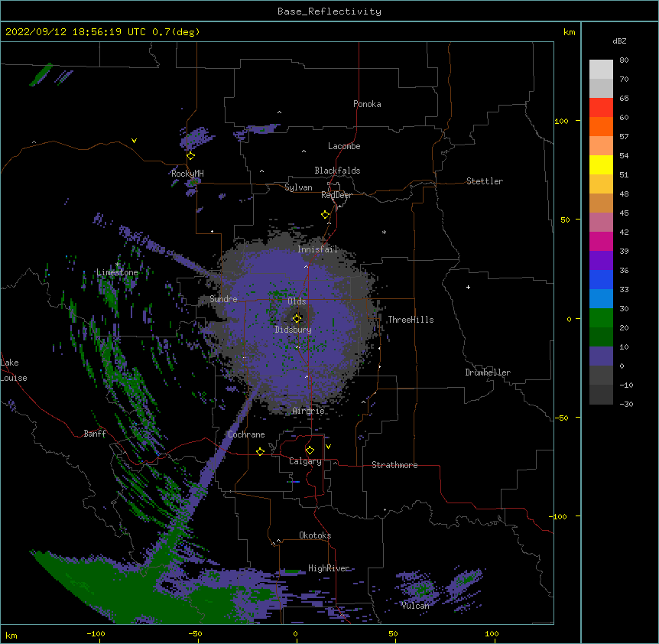Click the 80 value on the dBZ scale
This screenshot has height=644, width=659.
tap(624, 60)
